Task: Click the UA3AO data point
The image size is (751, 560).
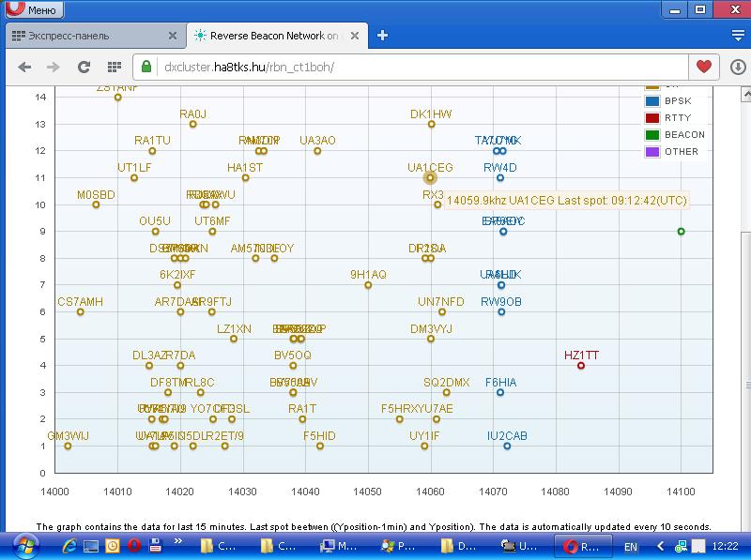Action: click(317, 151)
